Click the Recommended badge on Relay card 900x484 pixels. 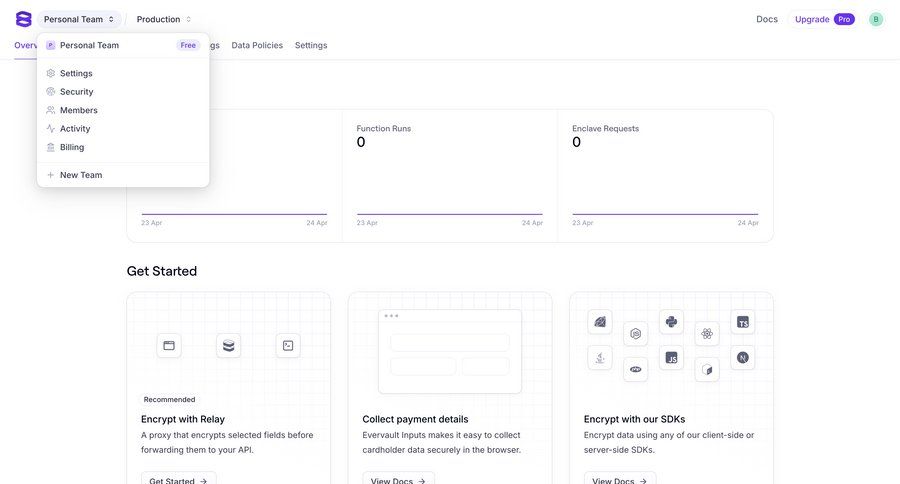(x=169, y=400)
